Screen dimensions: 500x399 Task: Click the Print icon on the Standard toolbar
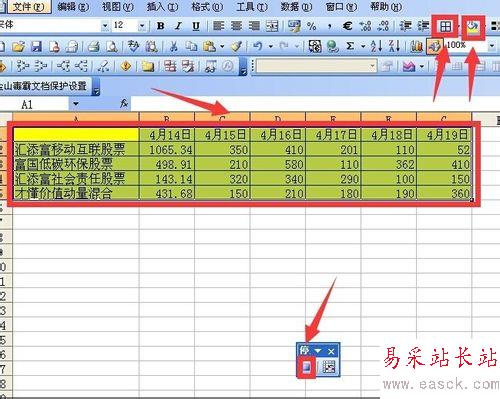point(94,46)
